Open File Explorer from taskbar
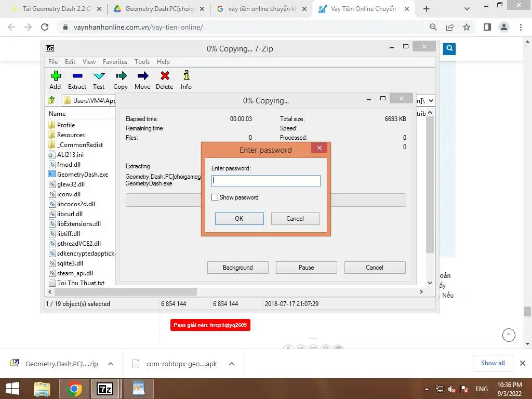Viewport: 532px width, 399px height. pyautogui.click(x=42, y=389)
